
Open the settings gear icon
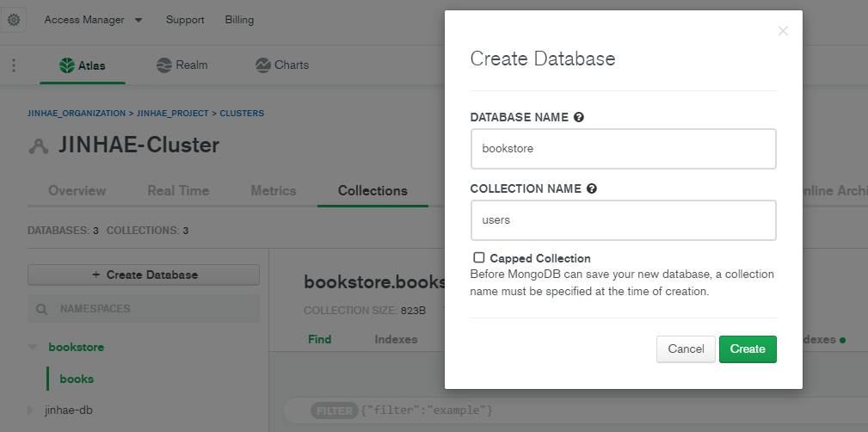point(13,20)
